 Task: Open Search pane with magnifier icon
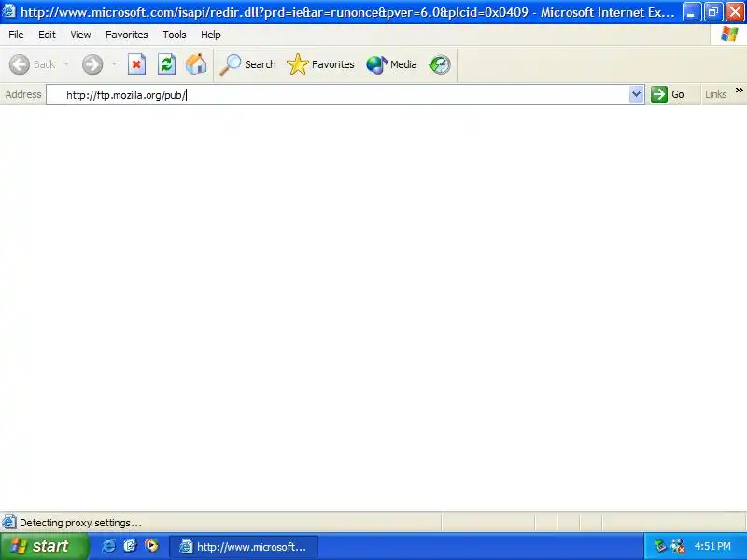pos(247,64)
